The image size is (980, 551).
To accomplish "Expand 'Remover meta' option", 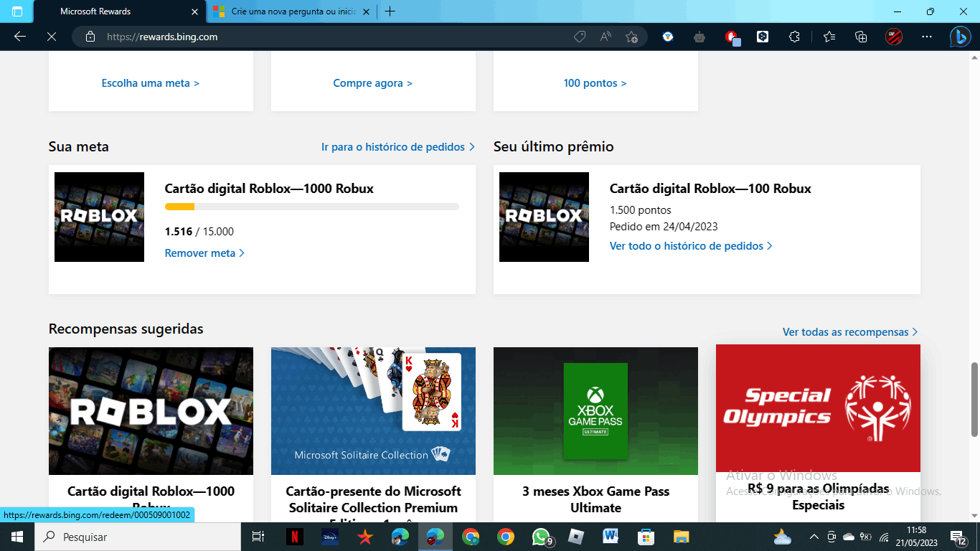I will point(205,253).
